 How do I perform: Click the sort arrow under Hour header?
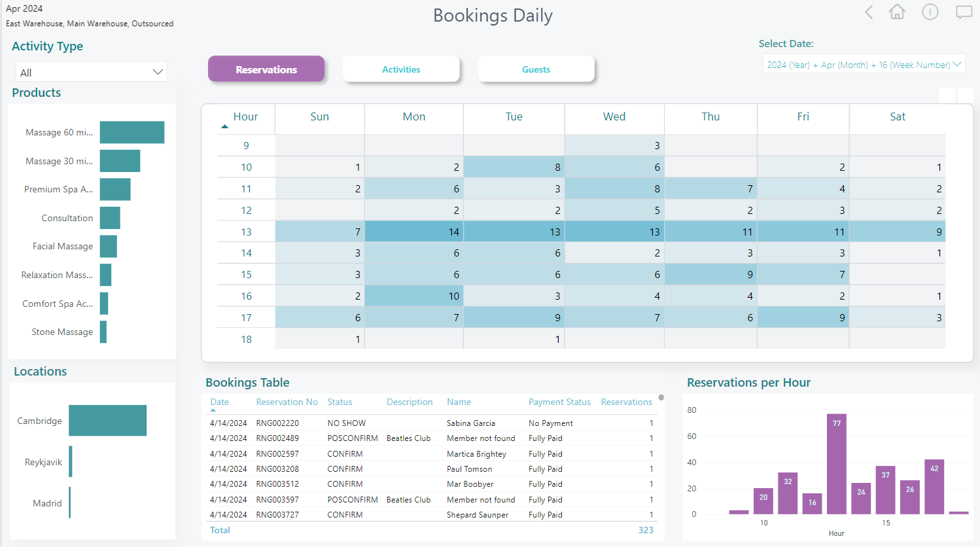click(224, 127)
